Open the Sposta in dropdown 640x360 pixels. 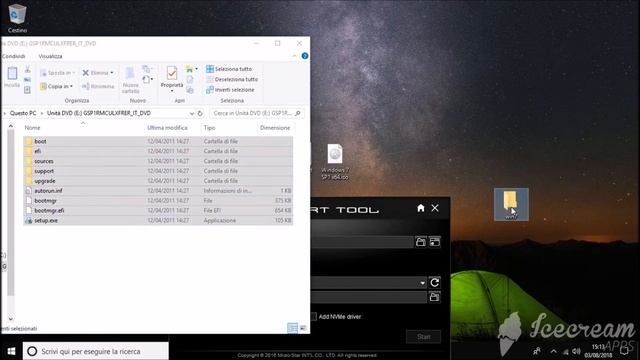pyautogui.click(x=58, y=73)
